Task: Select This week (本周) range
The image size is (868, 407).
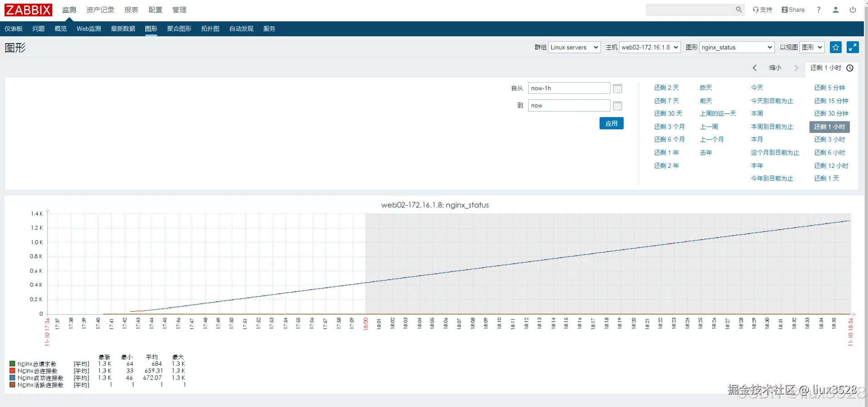Action: click(x=757, y=113)
